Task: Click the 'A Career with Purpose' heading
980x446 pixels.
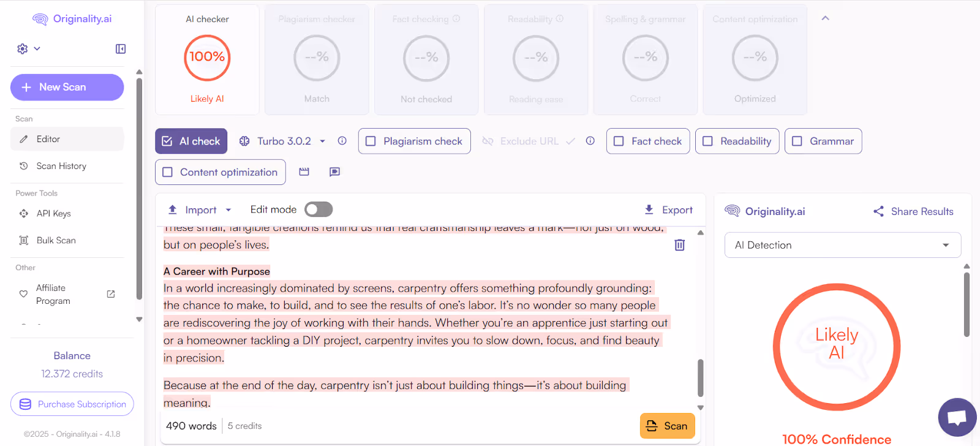Action: 217,271
